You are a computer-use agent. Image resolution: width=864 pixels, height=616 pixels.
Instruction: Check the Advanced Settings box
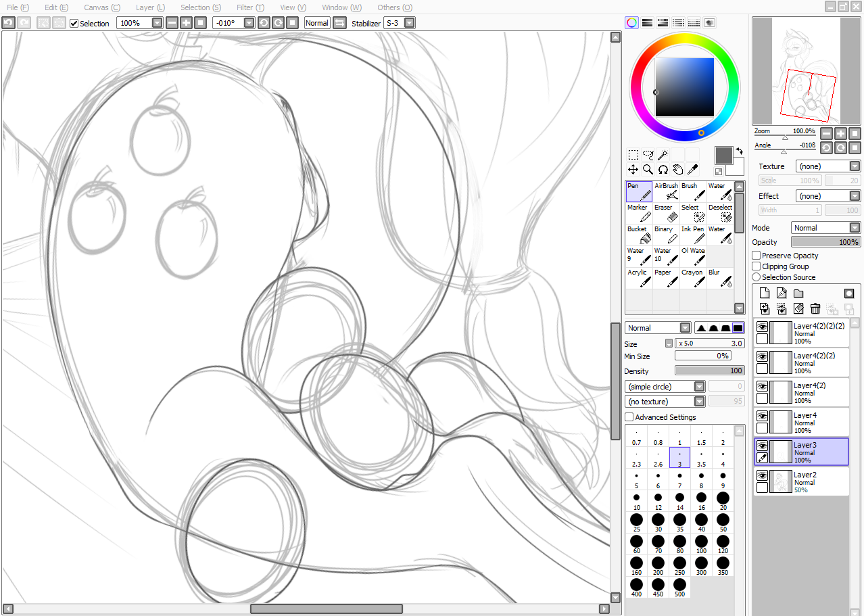[629, 417]
